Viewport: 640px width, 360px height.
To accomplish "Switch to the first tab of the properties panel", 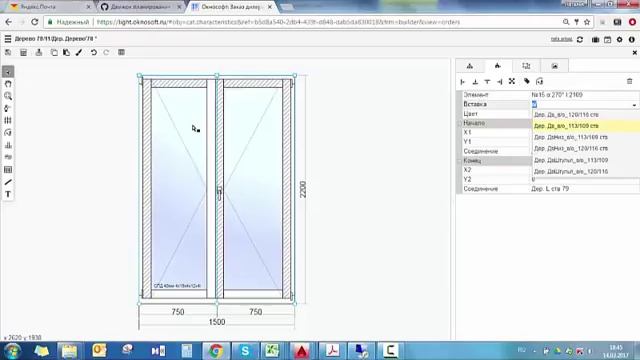I will click(x=470, y=66).
